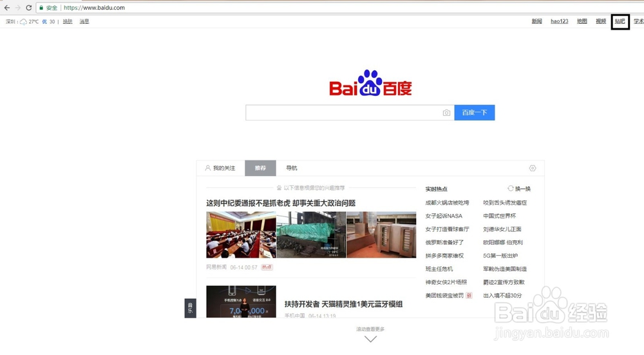Switch to the 我的关注 tab
644x355 pixels.
click(220, 168)
